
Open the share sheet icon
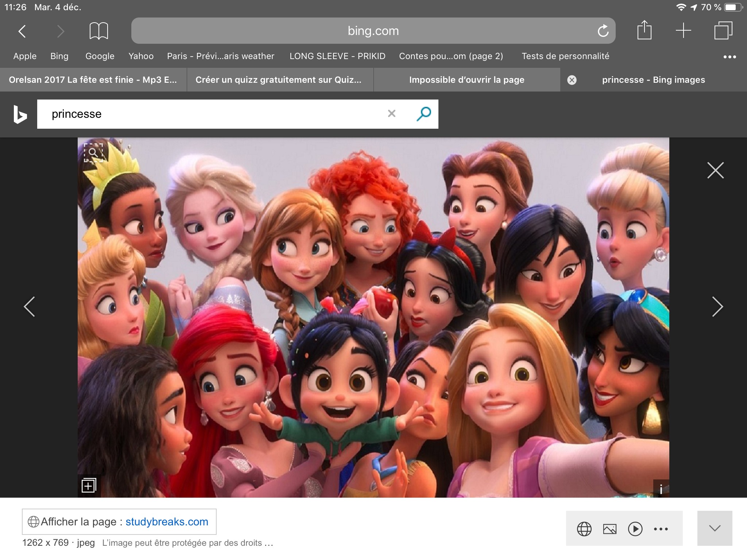click(x=645, y=30)
